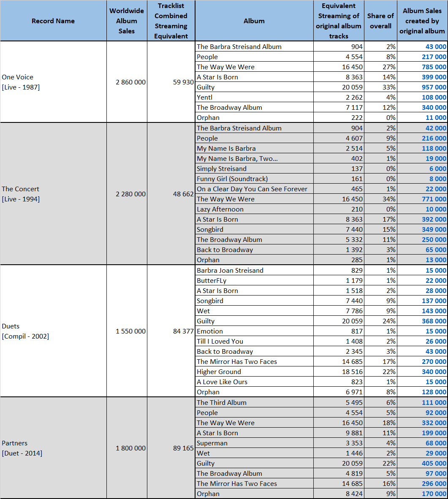Viewport: 448px width, 499px height.
Task: Select 'Funny Girl (Soundtrack)' album cell
Action: pyautogui.click(x=254, y=179)
